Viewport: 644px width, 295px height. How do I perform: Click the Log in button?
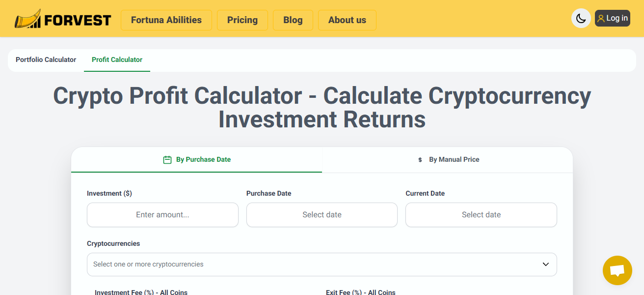click(612, 18)
